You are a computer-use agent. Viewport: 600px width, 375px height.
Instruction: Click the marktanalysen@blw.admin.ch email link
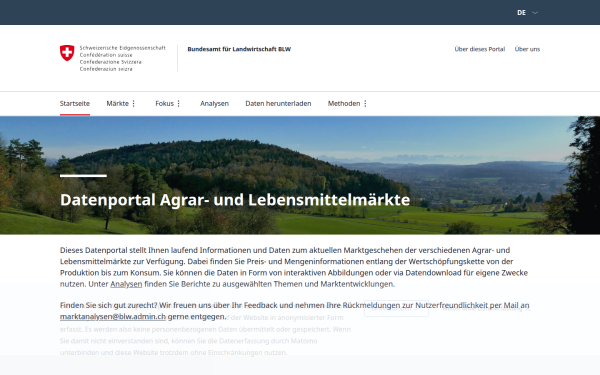(113, 317)
